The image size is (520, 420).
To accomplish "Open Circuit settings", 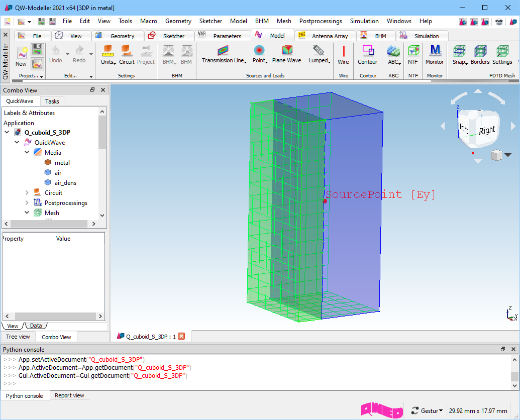I will tap(127, 55).
